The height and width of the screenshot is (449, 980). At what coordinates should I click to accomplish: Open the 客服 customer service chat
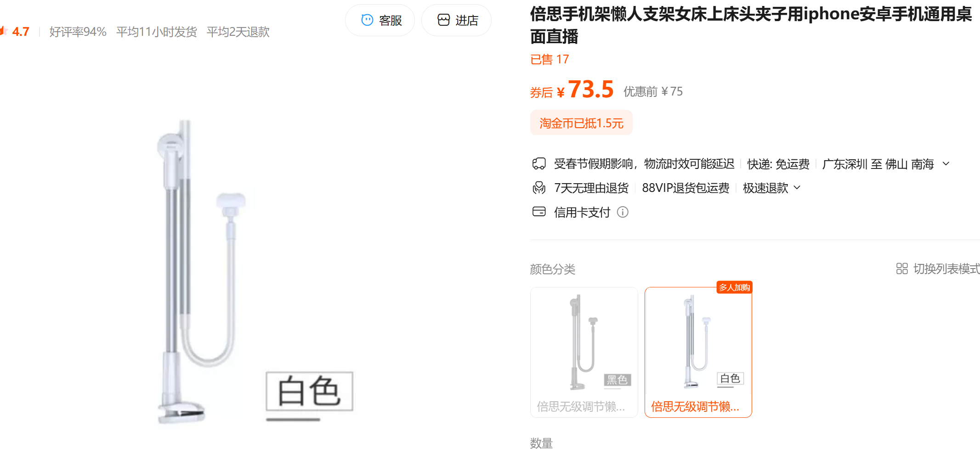click(x=380, y=20)
